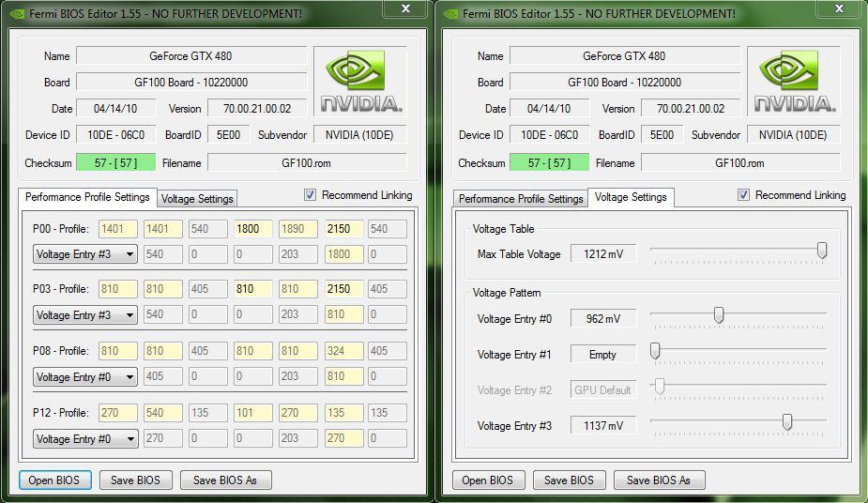
Task: Open P00 profile Voltage Entry #3 dropdown
Action: coord(85,254)
